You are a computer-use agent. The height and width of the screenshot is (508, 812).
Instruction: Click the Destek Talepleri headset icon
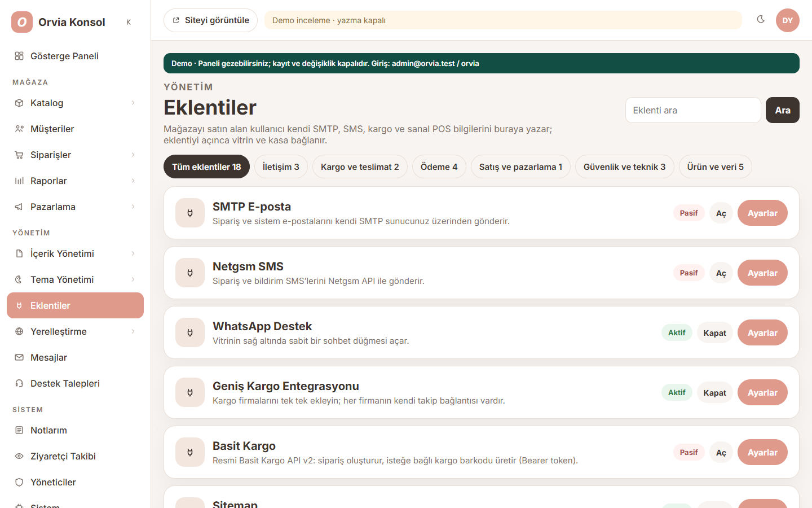click(19, 383)
